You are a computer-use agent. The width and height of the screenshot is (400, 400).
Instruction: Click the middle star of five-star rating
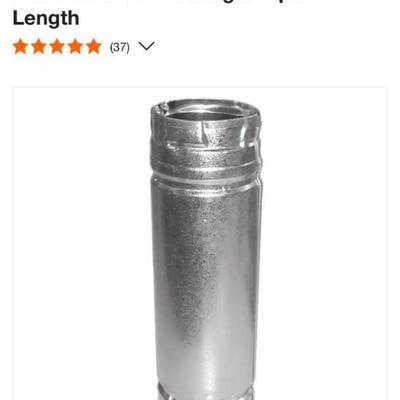pyautogui.click(x=57, y=46)
